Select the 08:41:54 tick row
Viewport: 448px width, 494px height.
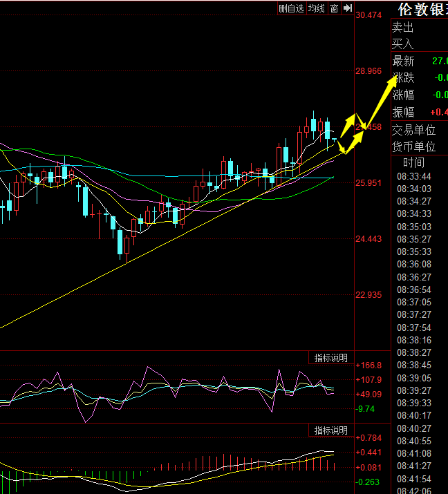coord(414,479)
